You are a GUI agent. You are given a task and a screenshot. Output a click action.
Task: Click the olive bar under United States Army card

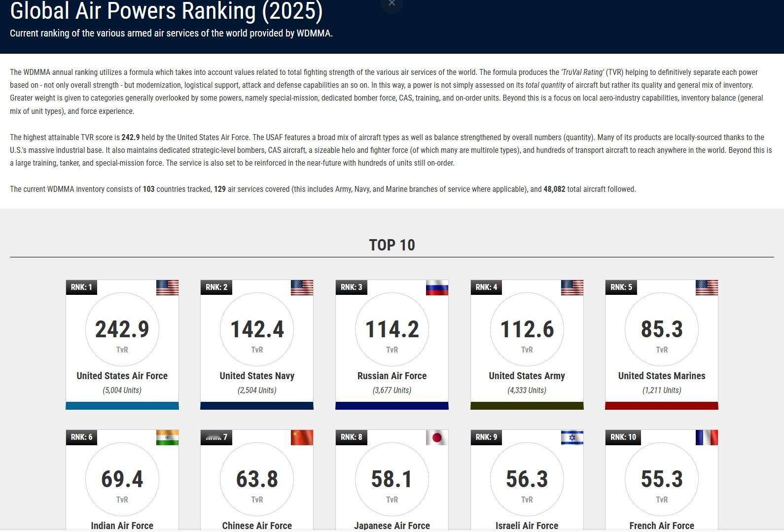(527, 406)
